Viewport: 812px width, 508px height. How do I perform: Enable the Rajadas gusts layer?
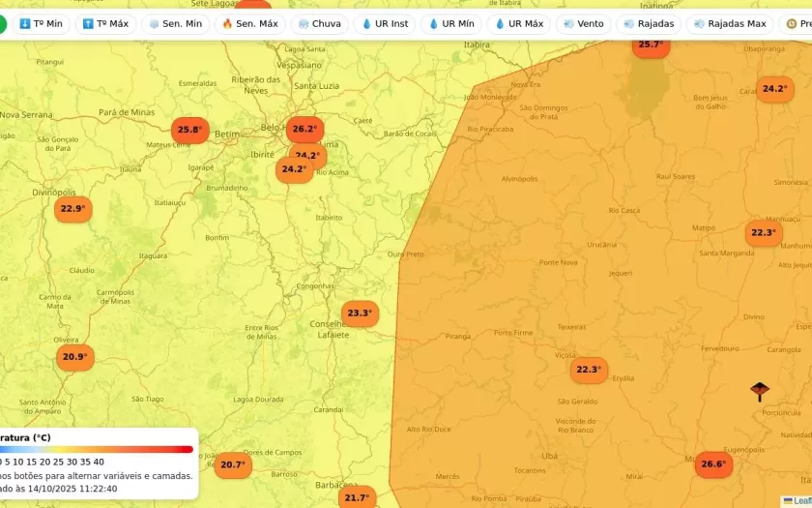pyautogui.click(x=649, y=24)
